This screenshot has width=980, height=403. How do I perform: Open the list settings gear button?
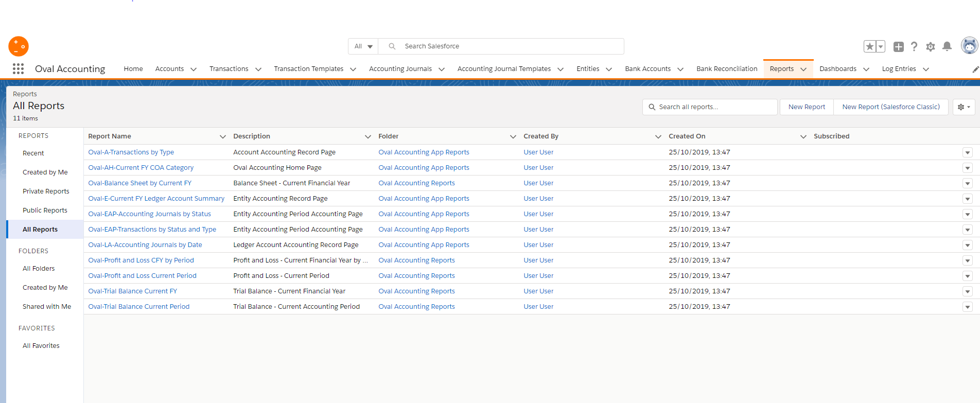tap(964, 107)
